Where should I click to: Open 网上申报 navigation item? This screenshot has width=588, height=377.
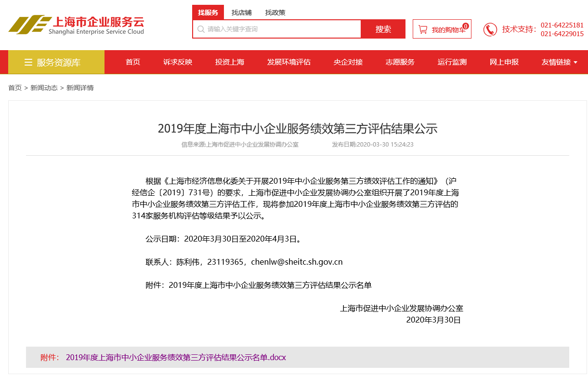[x=504, y=62]
